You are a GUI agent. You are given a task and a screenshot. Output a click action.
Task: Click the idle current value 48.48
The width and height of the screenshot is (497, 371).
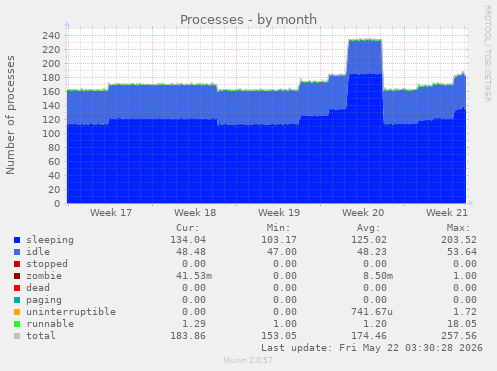click(x=191, y=252)
